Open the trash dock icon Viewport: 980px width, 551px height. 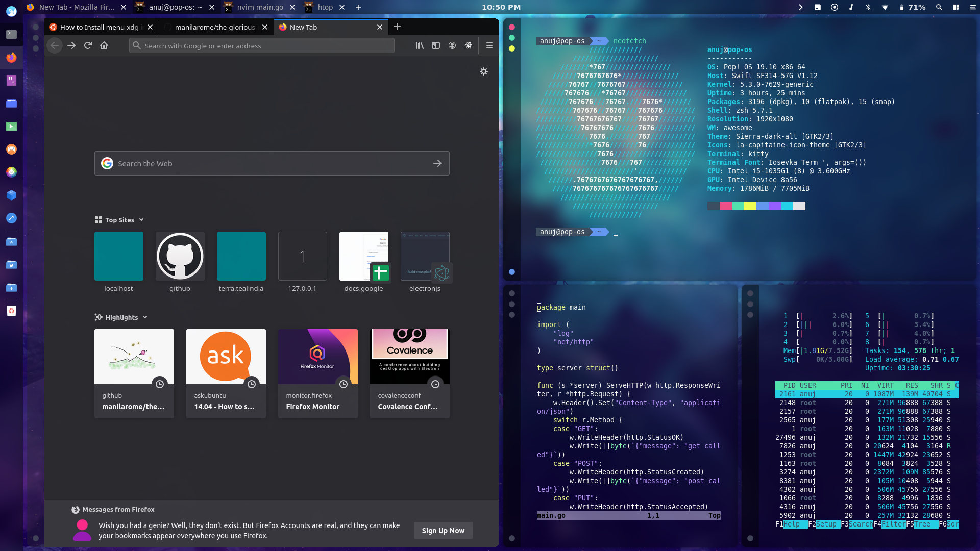tap(11, 311)
